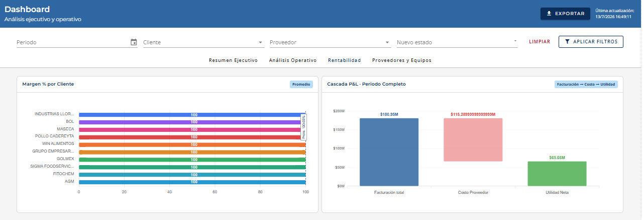644x220 pixels.
Task: Expand the Proveedor dropdown arrow
Action: (x=387, y=42)
